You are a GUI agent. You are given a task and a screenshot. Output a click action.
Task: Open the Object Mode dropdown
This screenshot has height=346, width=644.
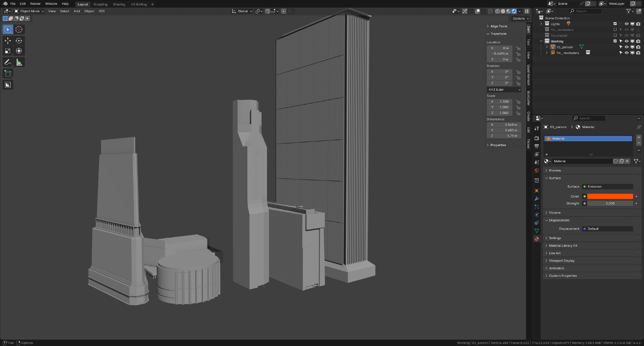[29, 11]
